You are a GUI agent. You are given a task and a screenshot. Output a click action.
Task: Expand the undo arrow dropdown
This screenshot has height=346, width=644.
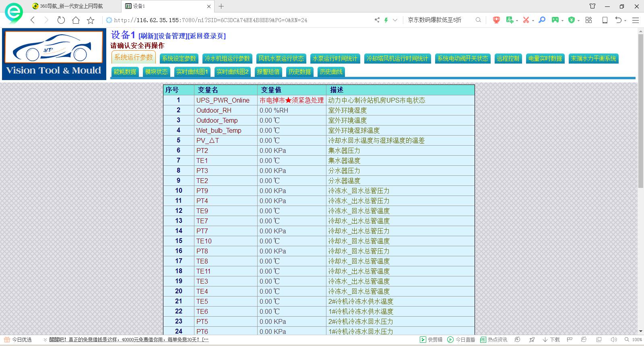(625, 21)
